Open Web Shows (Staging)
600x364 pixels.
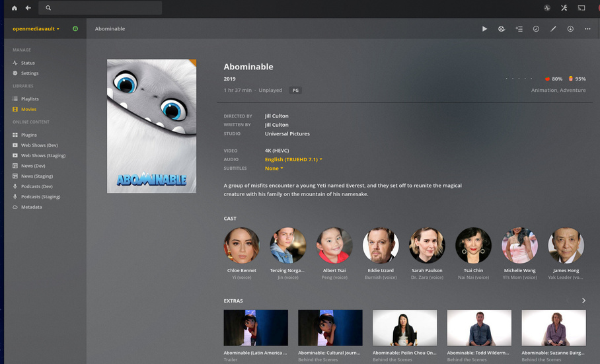39,156
